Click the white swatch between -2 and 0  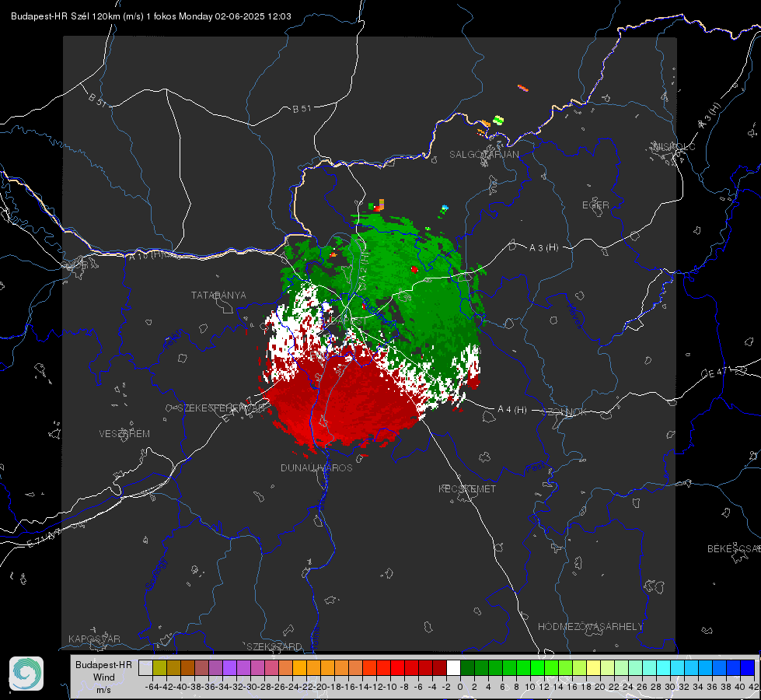[453, 667]
